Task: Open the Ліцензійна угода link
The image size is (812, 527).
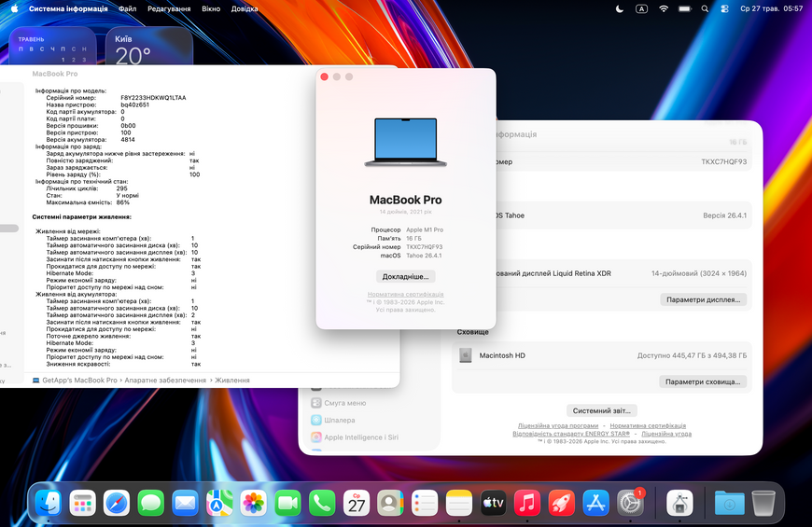Action: pyautogui.click(x=666, y=434)
